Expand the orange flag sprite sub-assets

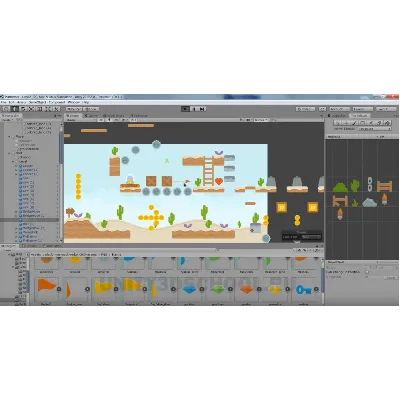point(59,289)
